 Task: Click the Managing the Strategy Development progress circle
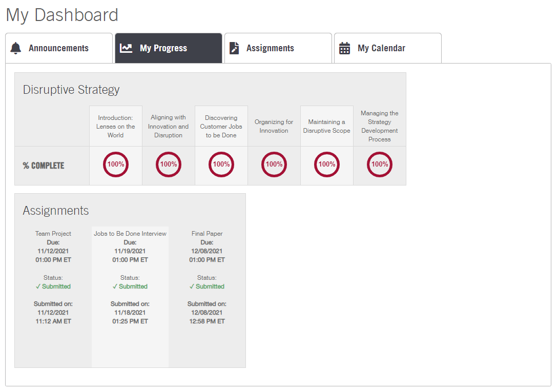(379, 164)
